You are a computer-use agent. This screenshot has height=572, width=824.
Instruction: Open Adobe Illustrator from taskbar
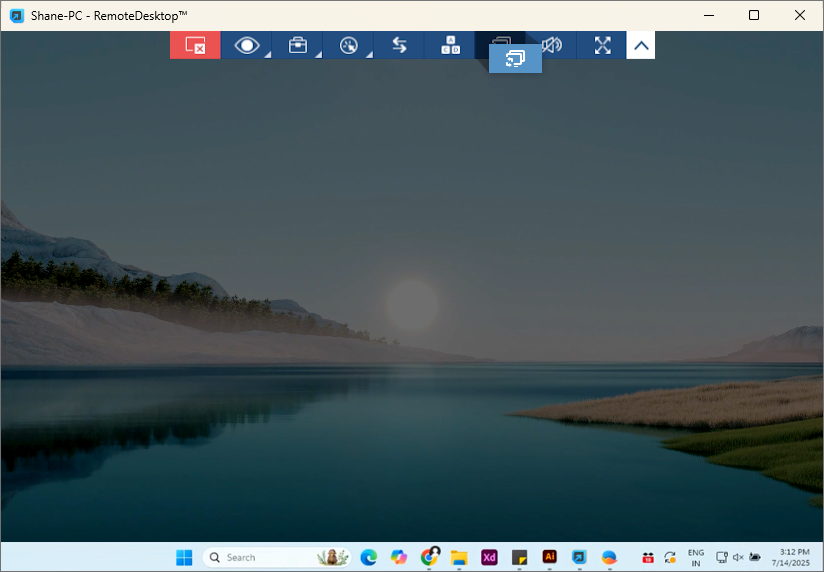[549, 557]
